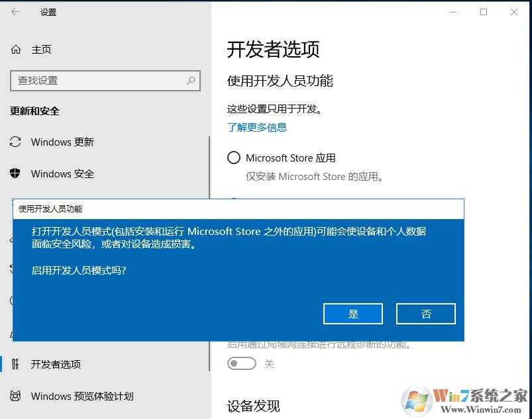Click the 设置 window title
The height and width of the screenshot is (419, 532).
[x=48, y=12]
